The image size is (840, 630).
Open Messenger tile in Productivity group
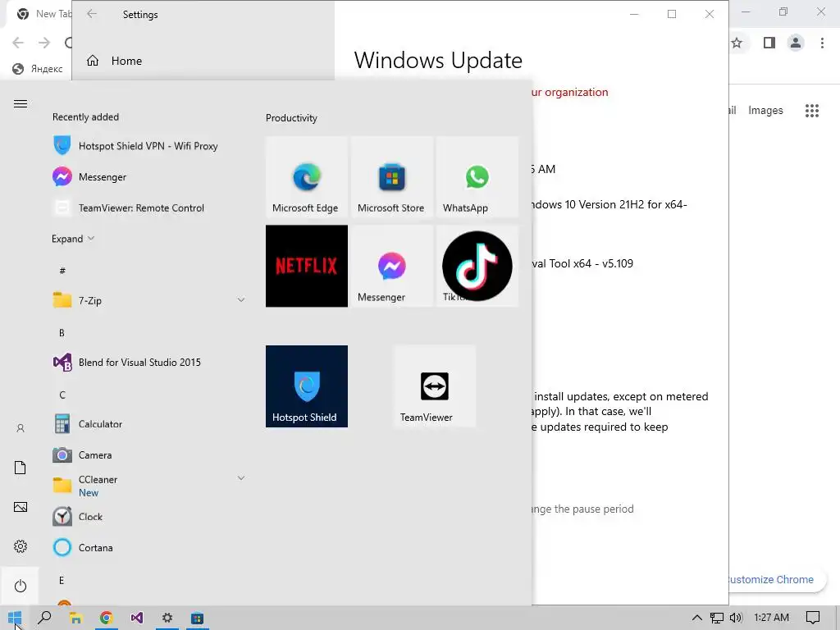391,266
